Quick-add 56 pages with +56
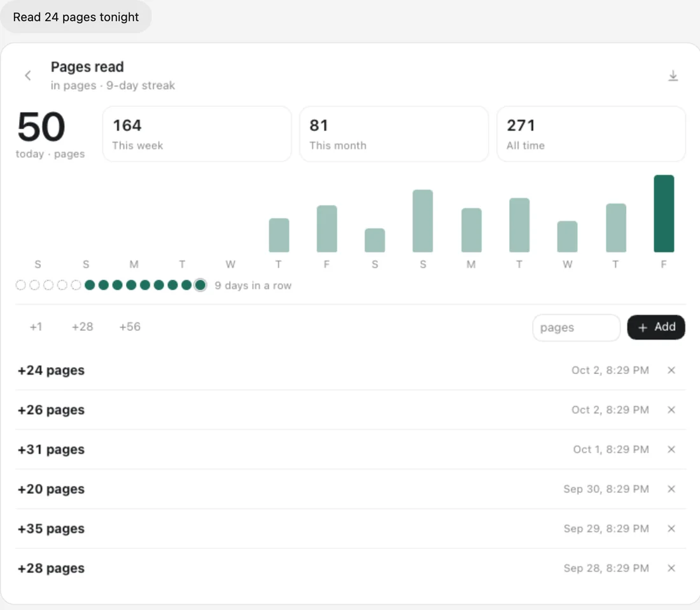 [x=130, y=327]
